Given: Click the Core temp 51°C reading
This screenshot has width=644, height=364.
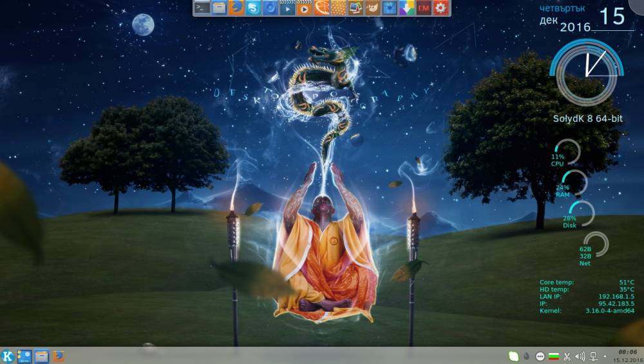Looking at the screenshot, I should [587, 282].
